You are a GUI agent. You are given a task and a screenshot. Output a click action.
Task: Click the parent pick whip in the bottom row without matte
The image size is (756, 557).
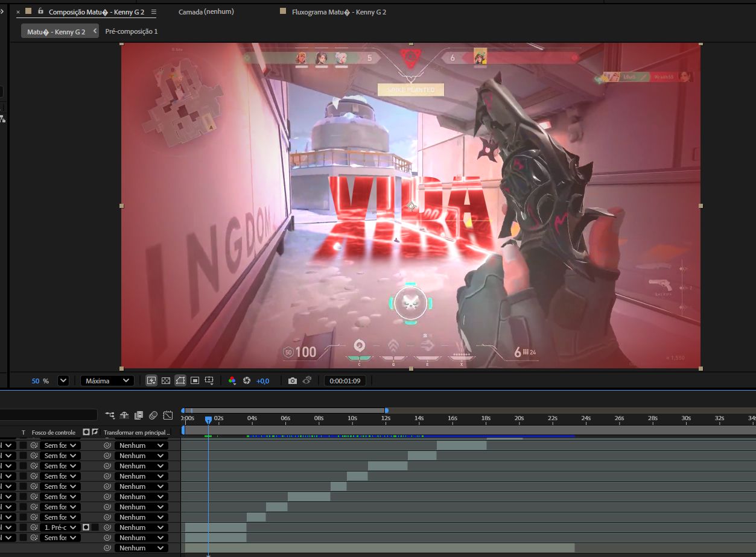[x=107, y=548]
